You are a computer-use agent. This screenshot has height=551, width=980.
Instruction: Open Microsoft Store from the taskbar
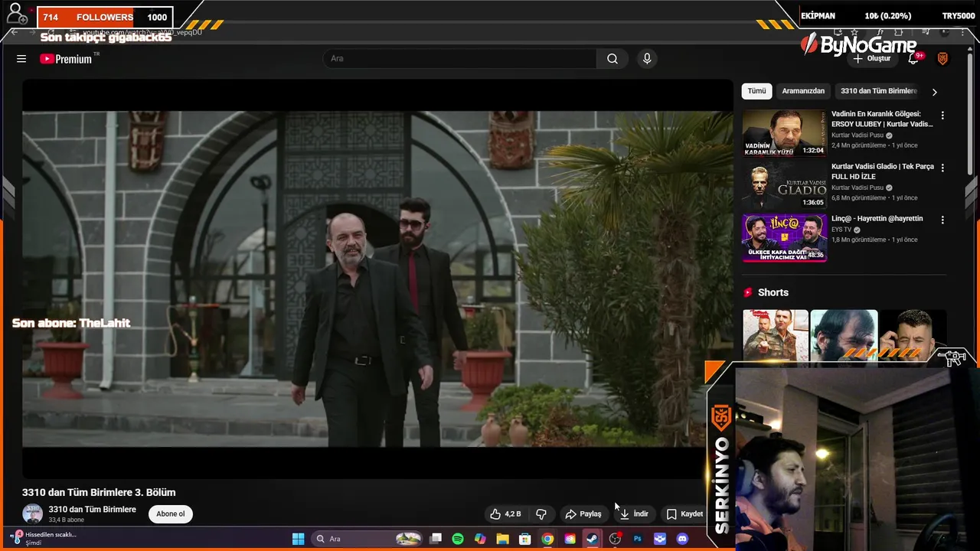(525, 539)
